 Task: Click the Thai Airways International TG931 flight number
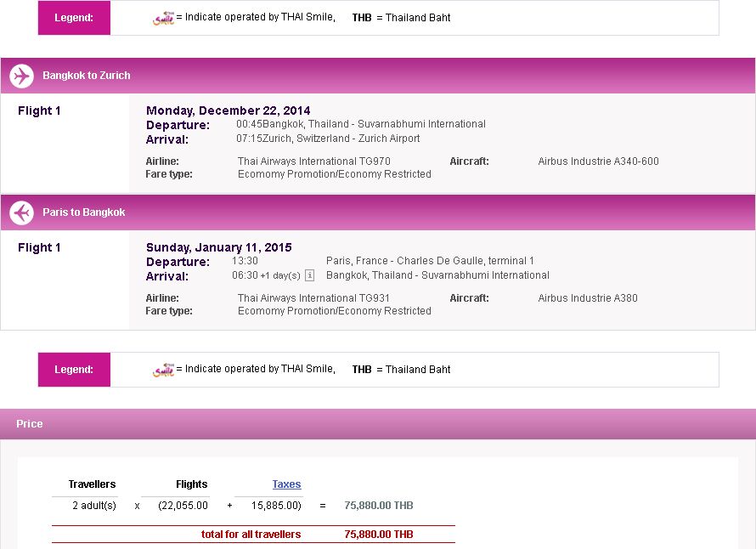coord(314,298)
